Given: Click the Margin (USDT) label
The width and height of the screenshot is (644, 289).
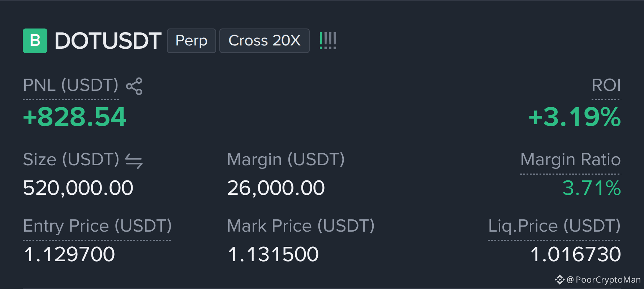Looking at the screenshot, I should pos(286,159).
